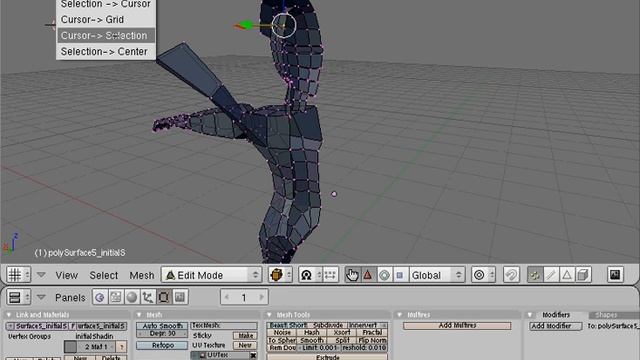Open the View menu
The image size is (640, 360).
click(x=67, y=276)
